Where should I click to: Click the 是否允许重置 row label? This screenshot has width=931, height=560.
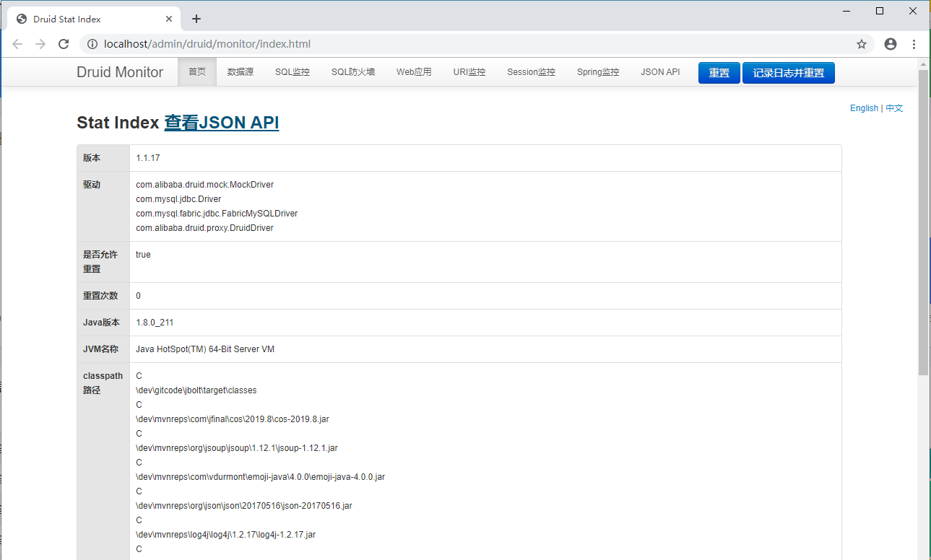(101, 262)
